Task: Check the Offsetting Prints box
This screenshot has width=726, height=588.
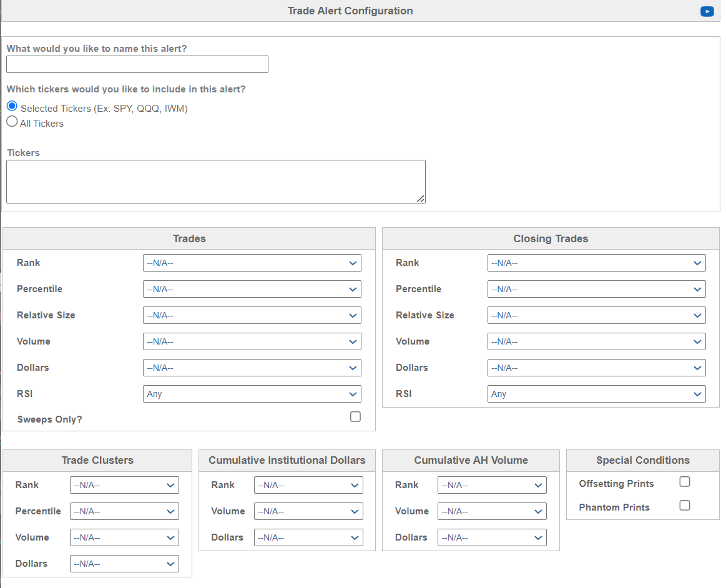Action: click(685, 481)
